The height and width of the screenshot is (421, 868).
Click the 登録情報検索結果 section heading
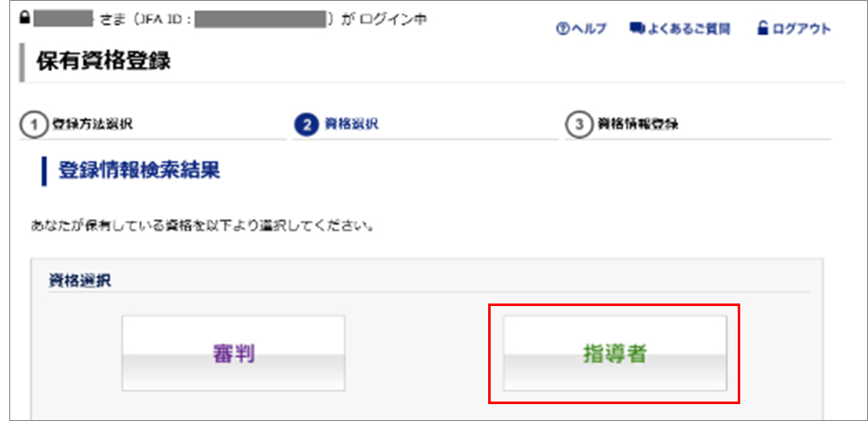tap(139, 170)
